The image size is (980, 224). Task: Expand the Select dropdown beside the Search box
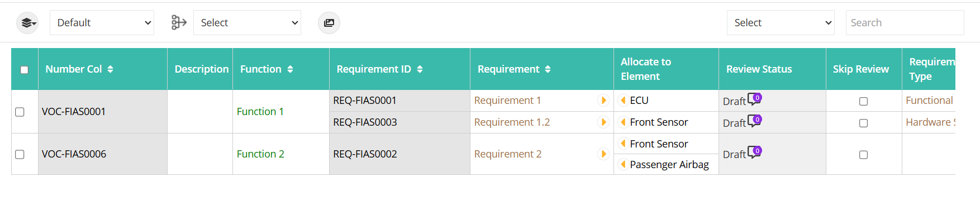(781, 23)
